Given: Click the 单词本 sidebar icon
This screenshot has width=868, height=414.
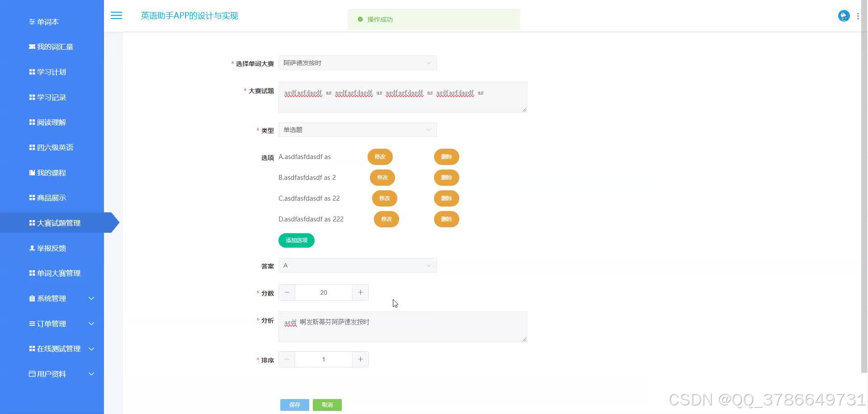Looking at the screenshot, I should pyautogui.click(x=32, y=22).
